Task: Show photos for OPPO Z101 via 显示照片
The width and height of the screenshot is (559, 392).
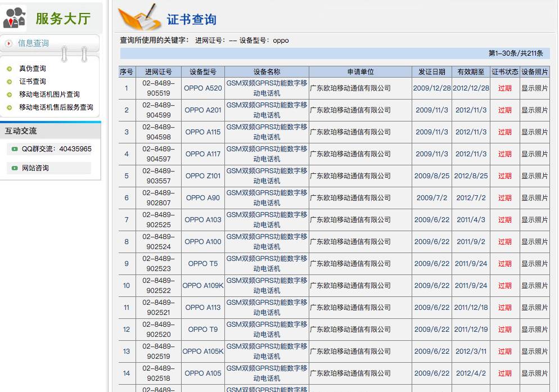Action: (x=535, y=176)
